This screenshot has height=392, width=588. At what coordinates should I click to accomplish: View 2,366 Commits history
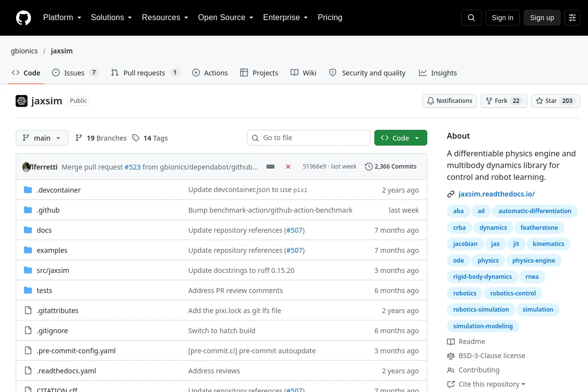click(391, 167)
